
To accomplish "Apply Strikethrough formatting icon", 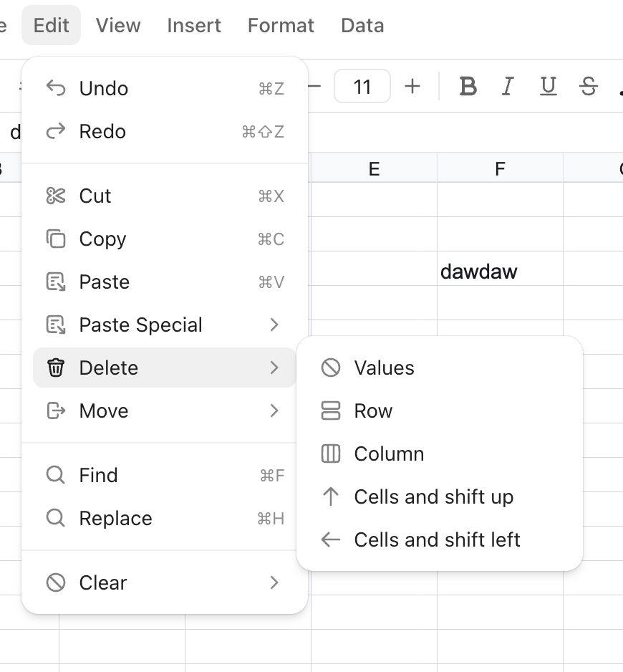I will tap(589, 86).
